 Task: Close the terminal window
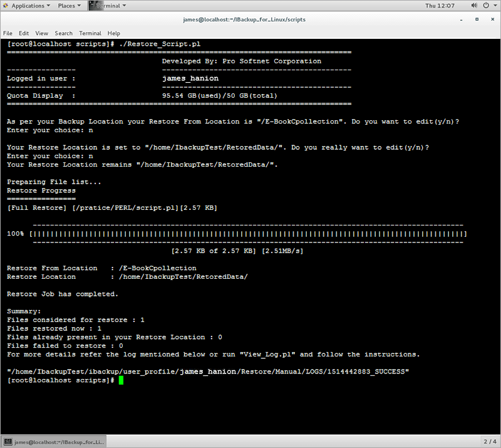pos(492,19)
